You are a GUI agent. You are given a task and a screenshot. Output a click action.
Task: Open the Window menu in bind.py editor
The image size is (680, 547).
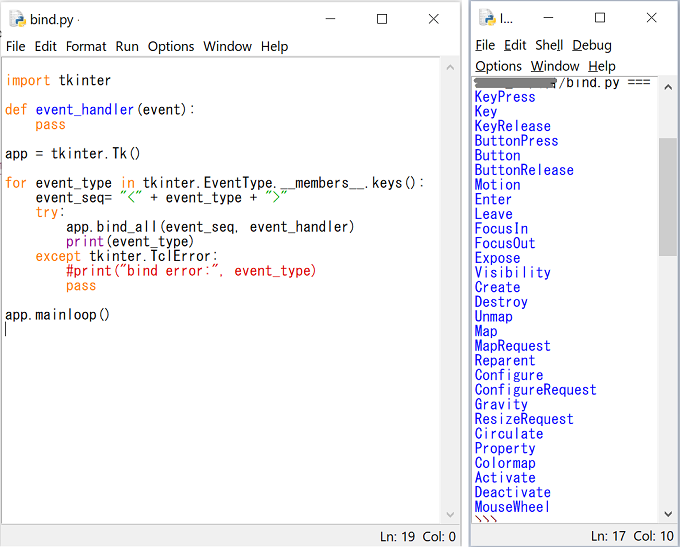point(227,46)
